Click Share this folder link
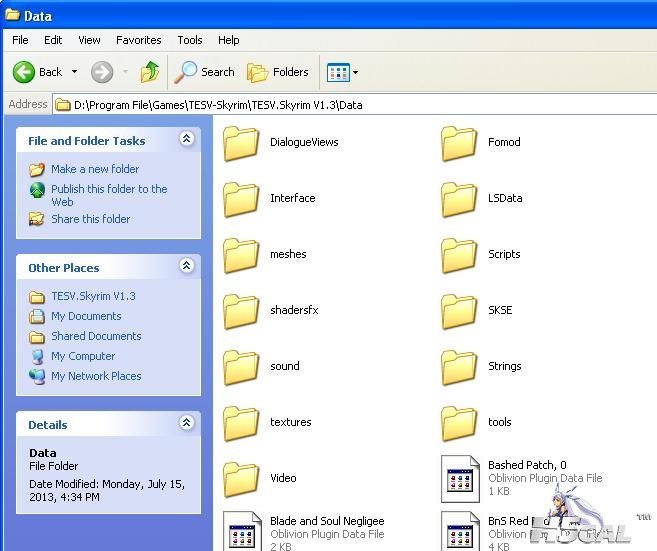The width and height of the screenshot is (657, 551). click(x=91, y=219)
